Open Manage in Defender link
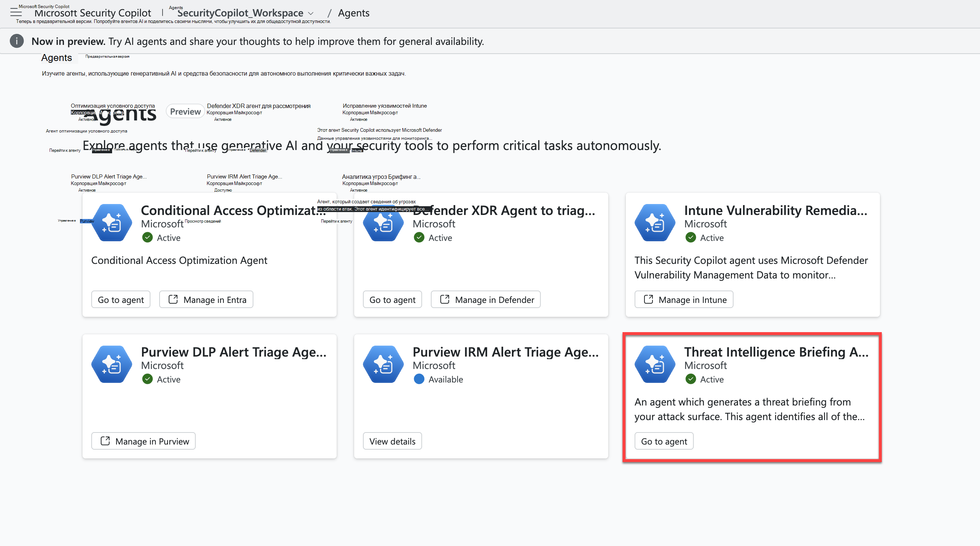980x546 pixels. click(485, 300)
